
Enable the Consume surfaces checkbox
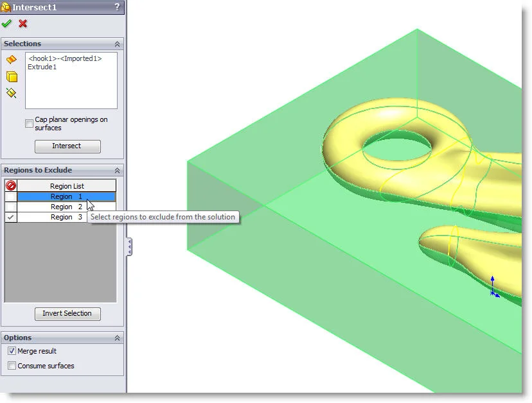tap(12, 366)
